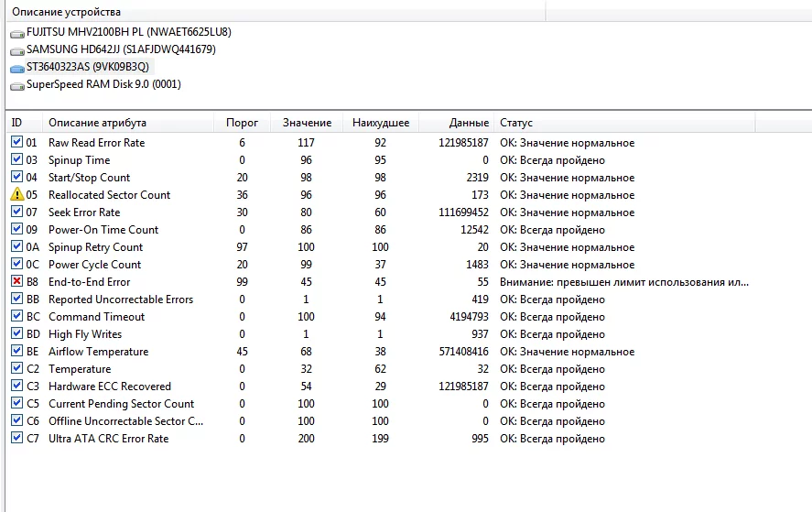Sort by Описание атрибута column header
This screenshot has width=812, height=512.
click(128, 123)
